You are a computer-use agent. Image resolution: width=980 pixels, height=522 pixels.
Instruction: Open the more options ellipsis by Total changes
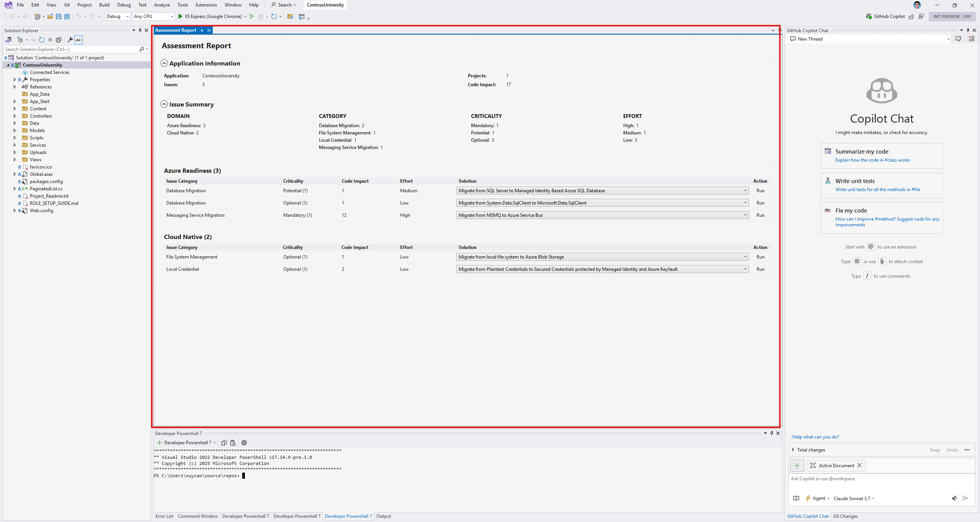tap(967, 450)
